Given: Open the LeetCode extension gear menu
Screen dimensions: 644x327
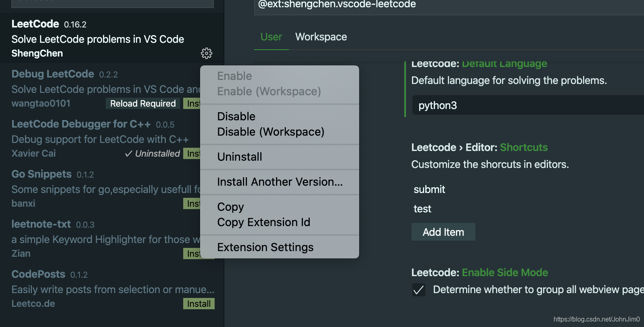Looking at the screenshot, I should (x=207, y=53).
